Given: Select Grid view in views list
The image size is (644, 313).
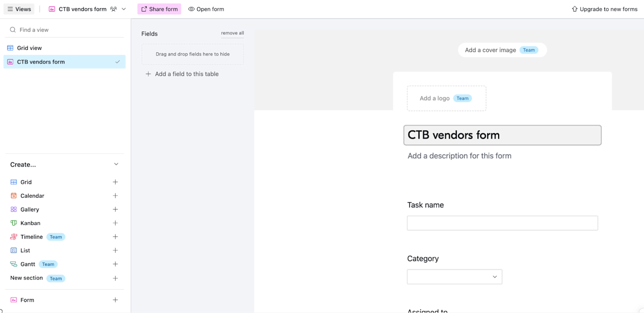Looking at the screenshot, I should pos(64,48).
